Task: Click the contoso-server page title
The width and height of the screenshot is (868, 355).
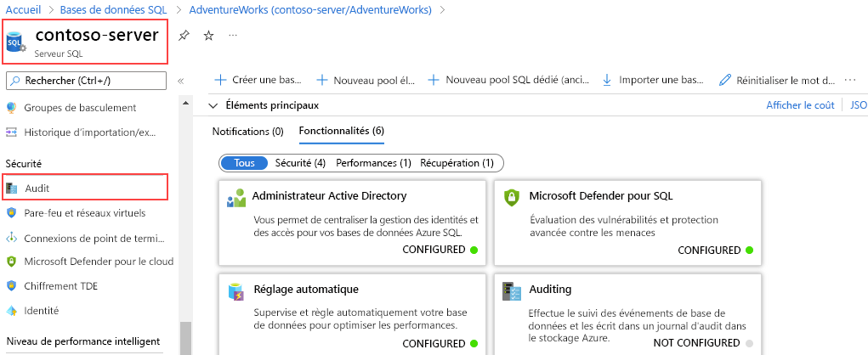Action: [97, 35]
